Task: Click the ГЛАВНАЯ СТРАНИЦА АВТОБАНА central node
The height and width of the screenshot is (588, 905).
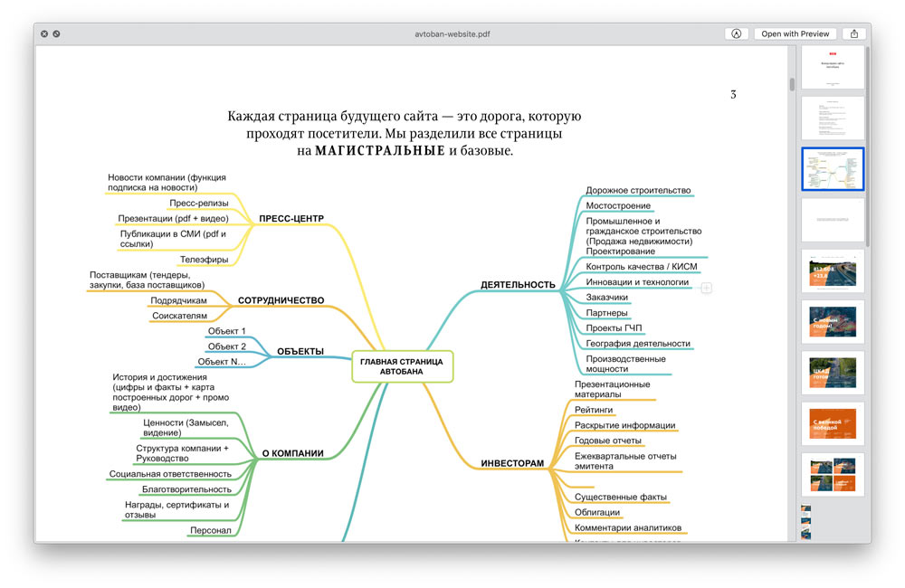Action: point(401,366)
